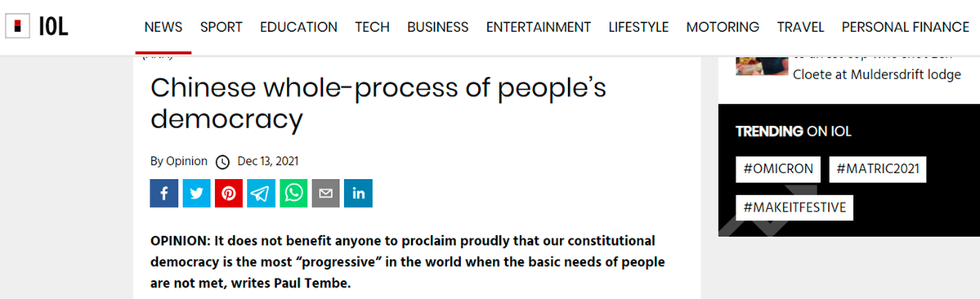This screenshot has height=299, width=980.
Task: Share article on WhatsApp
Action: click(x=293, y=193)
